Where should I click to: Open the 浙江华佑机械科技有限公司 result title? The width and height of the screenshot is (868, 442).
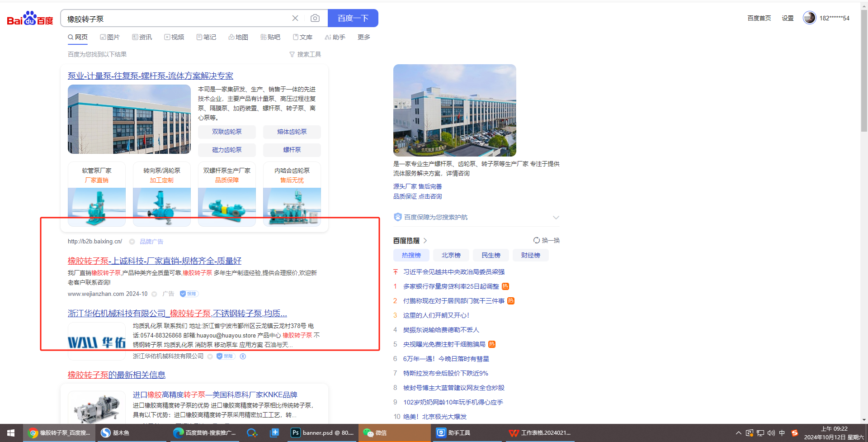click(x=177, y=314)
